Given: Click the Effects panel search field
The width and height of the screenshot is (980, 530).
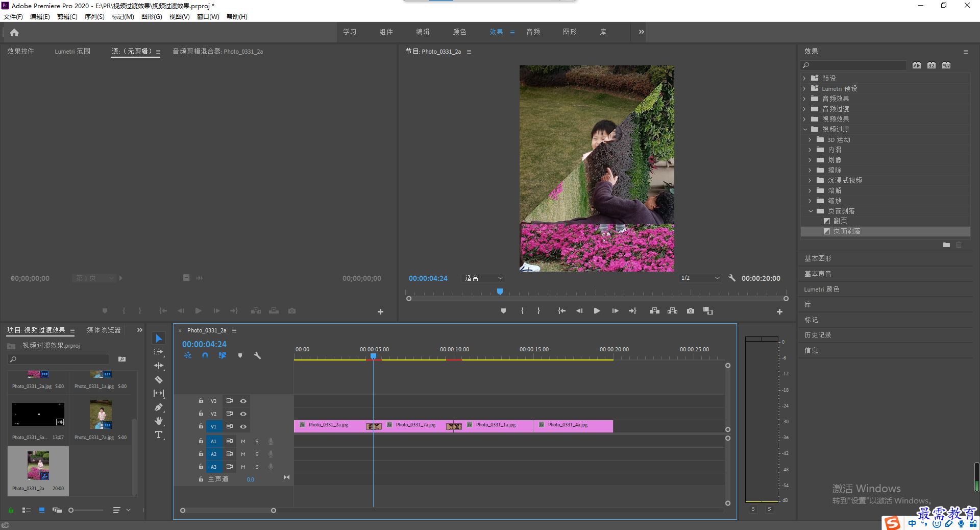Looking at the screenshot, I should tap(854, 65).
